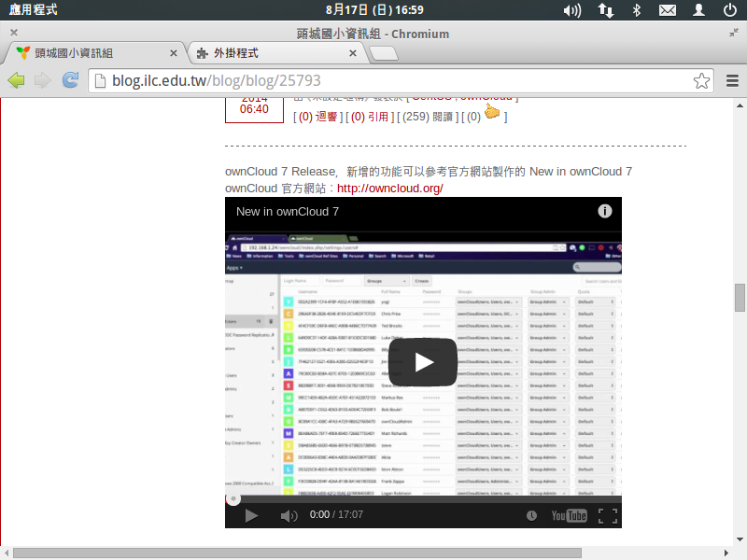Click the video title New in ownCloud 7

click(288, 212)
